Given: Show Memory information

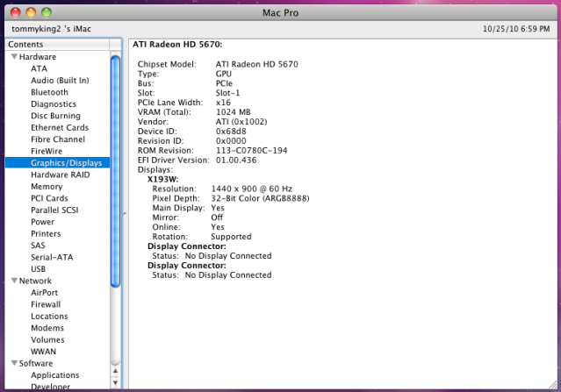Looking at the screenshot, I should (47, 187).
